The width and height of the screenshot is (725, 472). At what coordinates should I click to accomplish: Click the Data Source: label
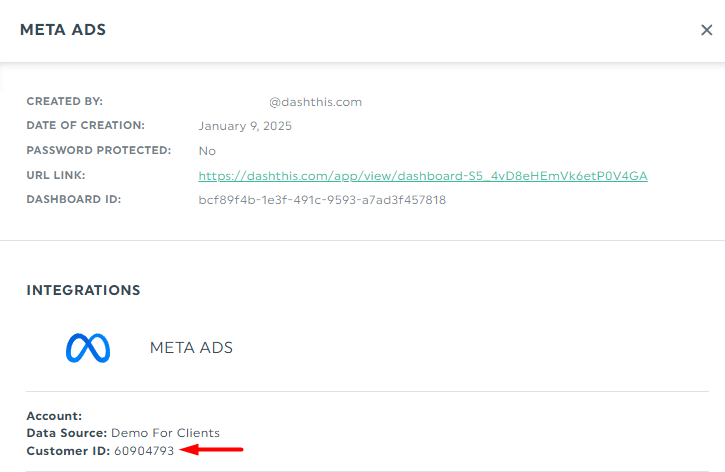[x=67, y=433]
